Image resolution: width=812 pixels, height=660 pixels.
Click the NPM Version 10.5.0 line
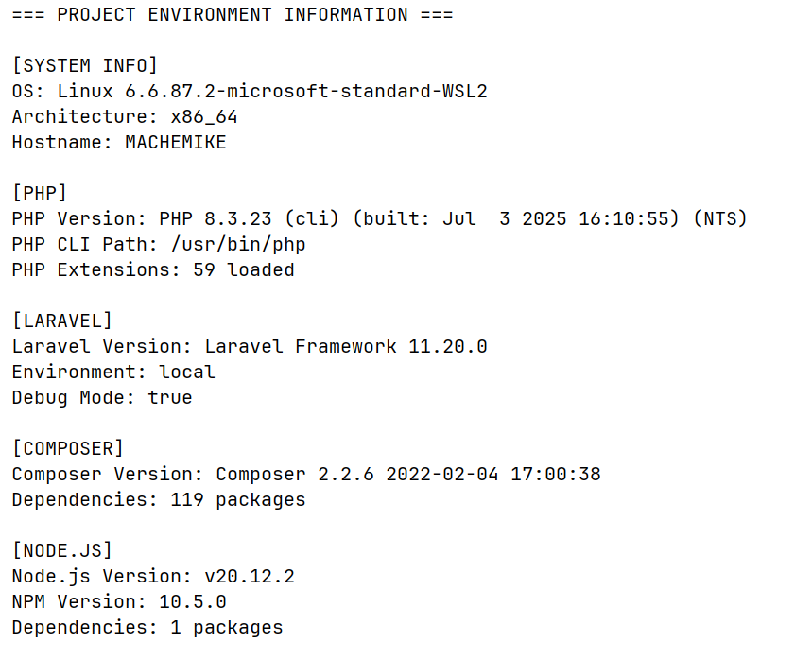(119, 601)
